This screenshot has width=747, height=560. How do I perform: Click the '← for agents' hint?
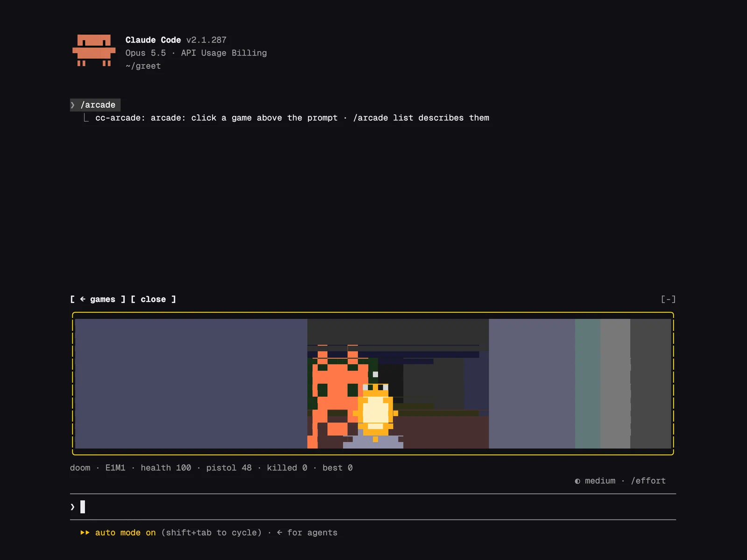click(x=307, y=532)
